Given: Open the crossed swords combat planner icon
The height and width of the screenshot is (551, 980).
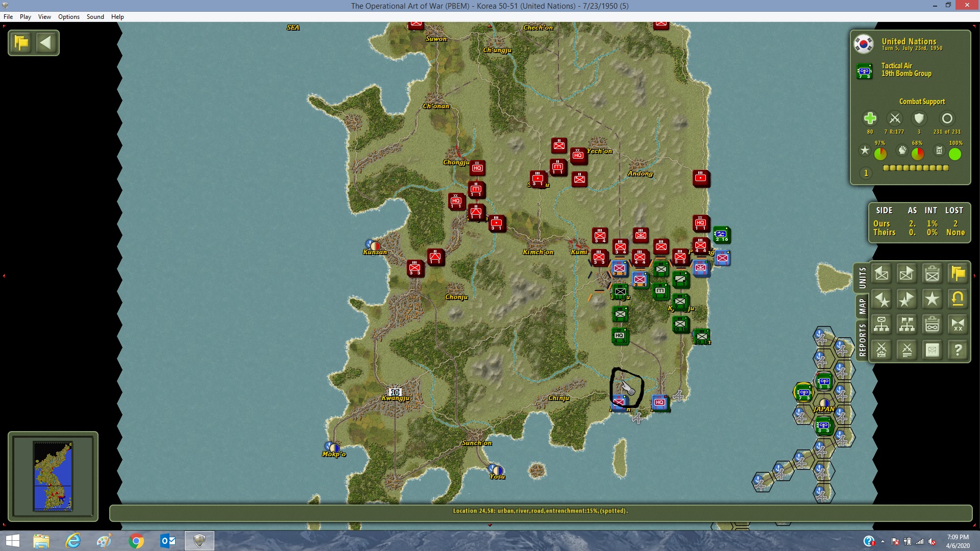Looking at the screenshot, I should (881, 350).
